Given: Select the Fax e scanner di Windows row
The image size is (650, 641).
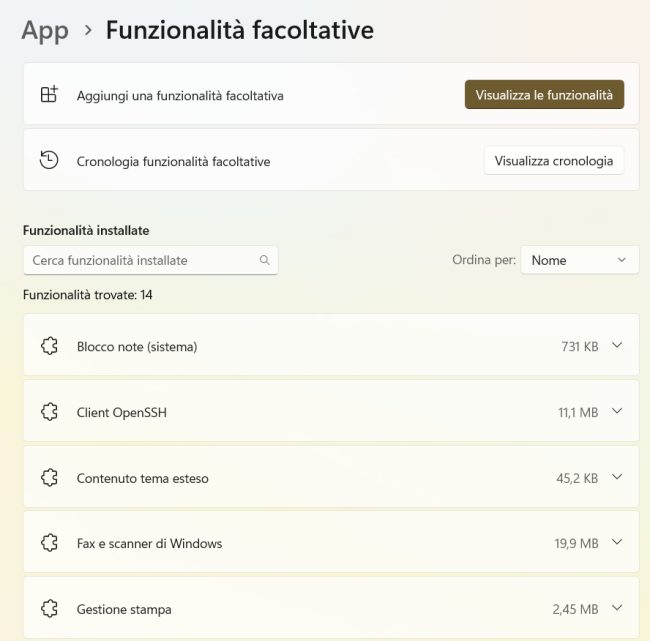Looking at the screenshot, I should click(331, 542).
